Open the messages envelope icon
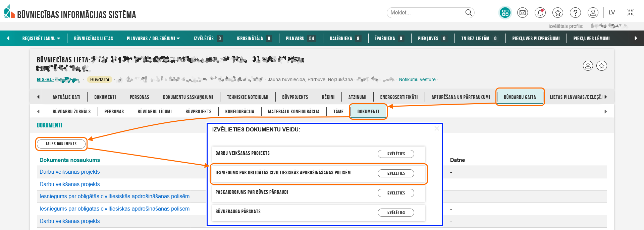 pos(523,13)
